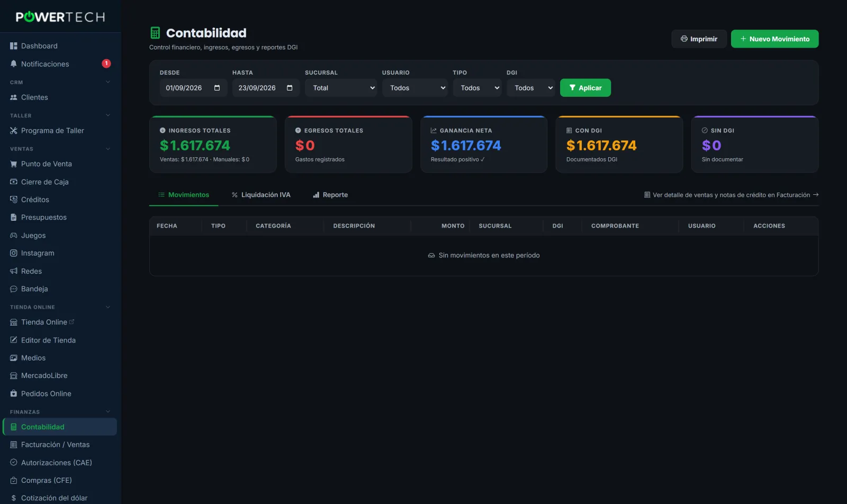Open Editor de Tienda pencil icon
The width and height of the screenshot is (847, 504).
tap(14, 340)
